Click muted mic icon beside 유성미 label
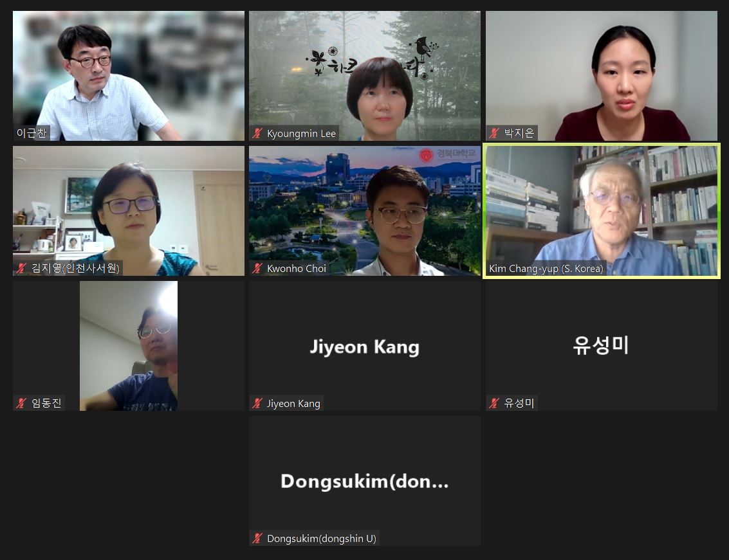 pos(494,403)
